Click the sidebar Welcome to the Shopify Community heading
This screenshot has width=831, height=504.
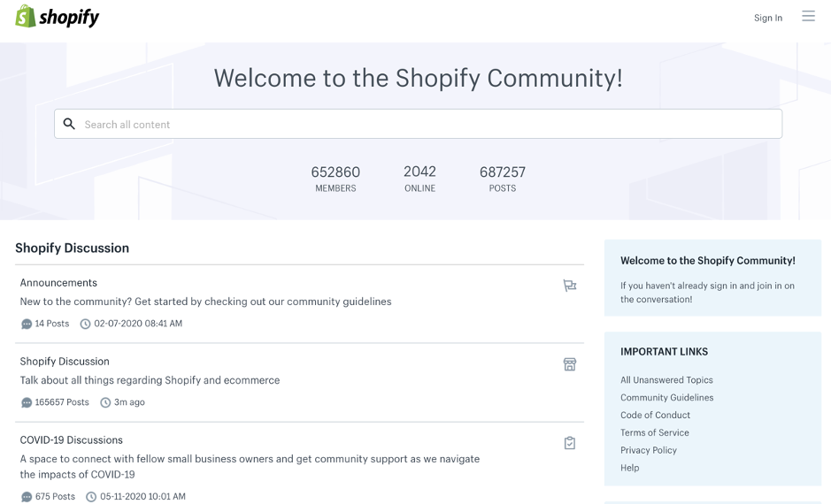coord(707,261)
